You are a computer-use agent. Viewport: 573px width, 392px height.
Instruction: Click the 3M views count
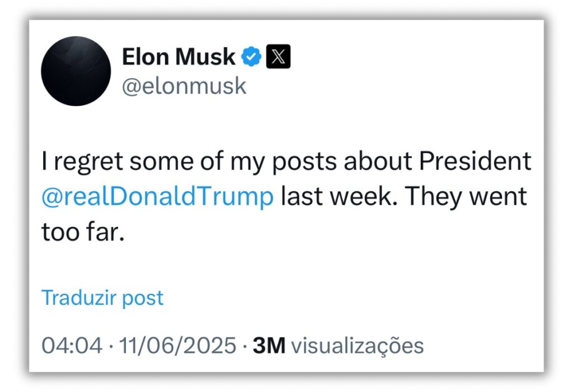[x=269, y=346]
